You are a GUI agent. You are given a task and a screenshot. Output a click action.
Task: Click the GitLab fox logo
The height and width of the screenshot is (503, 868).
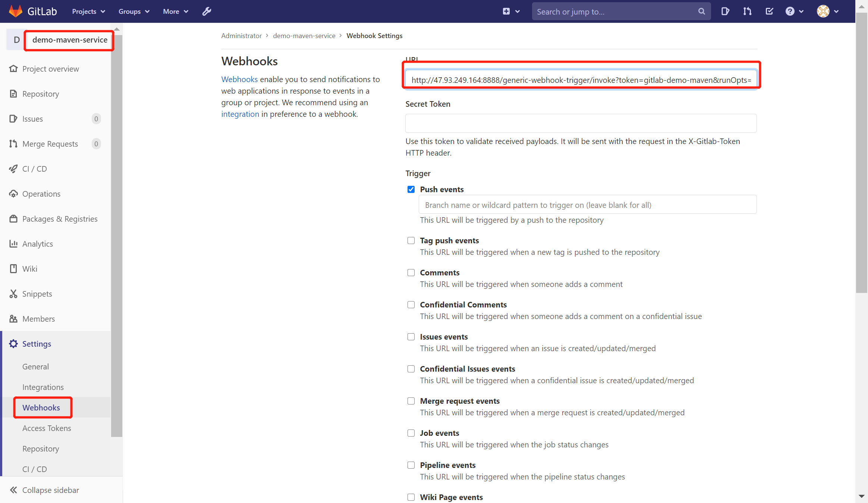(15, 11)
